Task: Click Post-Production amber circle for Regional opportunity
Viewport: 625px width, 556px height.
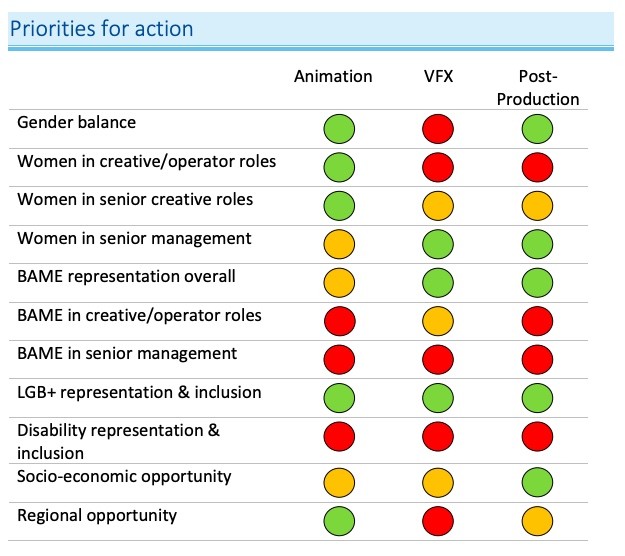Action: point(537,522)
